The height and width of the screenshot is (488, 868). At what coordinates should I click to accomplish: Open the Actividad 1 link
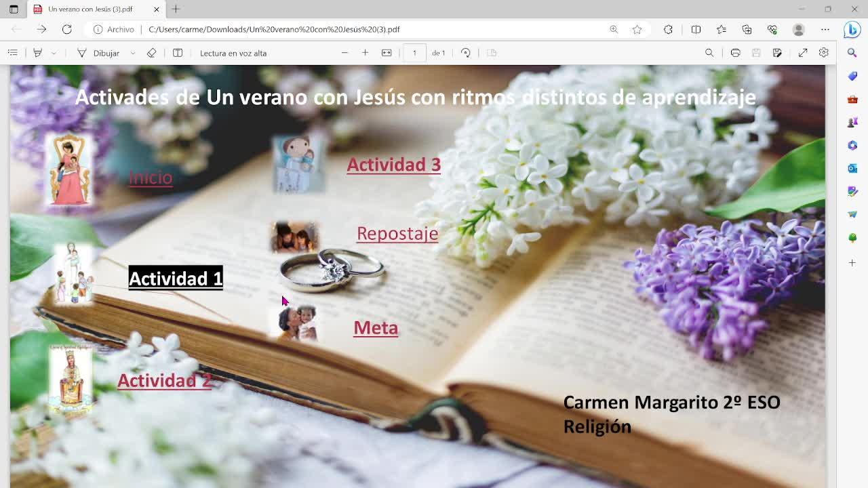point(176,278)
